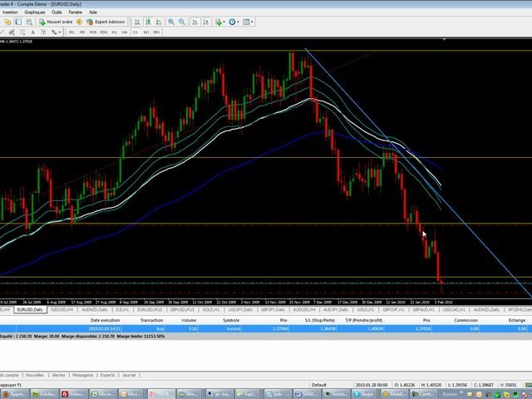
Task: Select the text A tool
Action: click(x=33, y=32)
